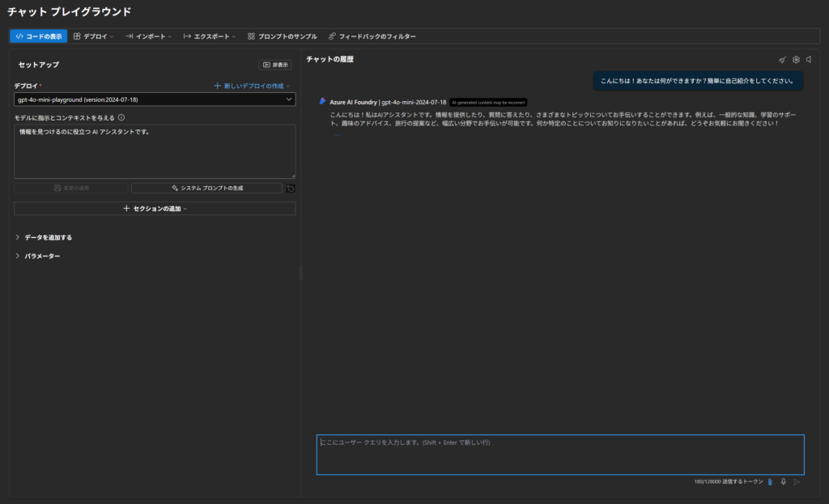Open the デプロイ toolbar menu

93,36
